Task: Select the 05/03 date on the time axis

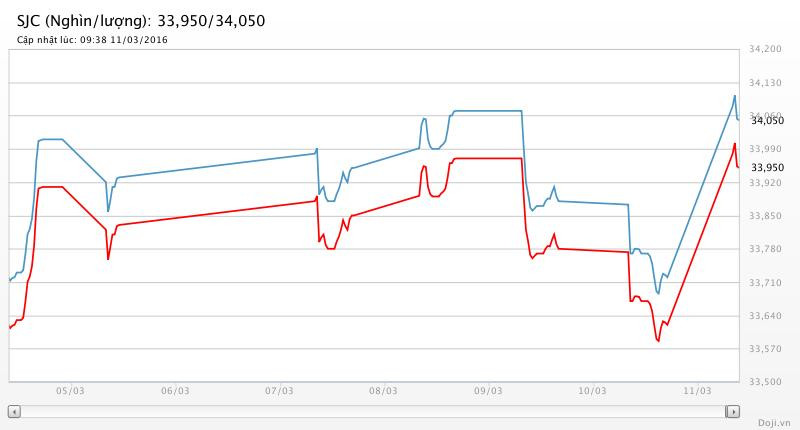Action: click(x=69, y=391)
